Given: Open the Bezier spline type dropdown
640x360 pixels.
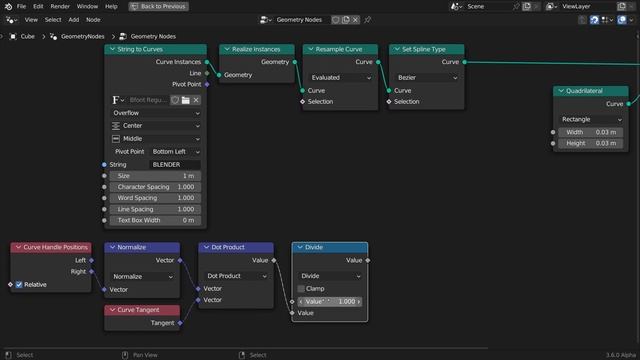Looking at the screenshot, I should [x=427, y=78].
